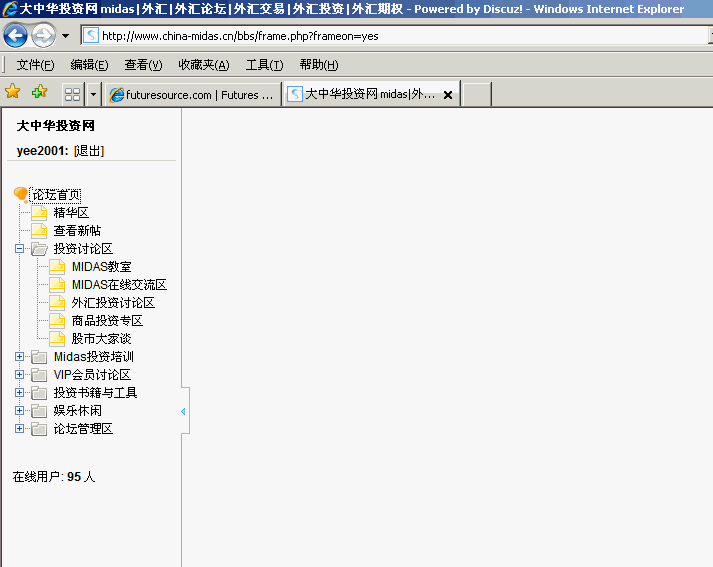Open the 股市大家谈 board
The image size is (713, 567).
tap(101, 339)
